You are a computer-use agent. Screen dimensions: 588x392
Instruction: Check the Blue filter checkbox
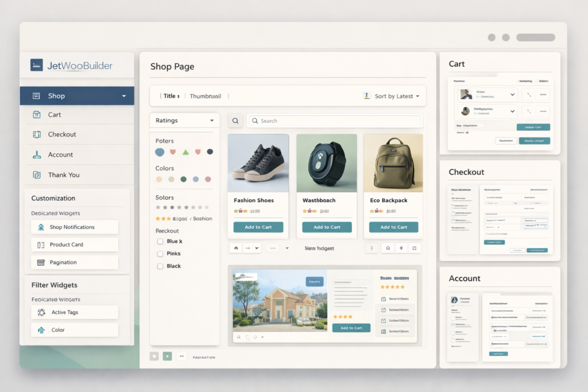(x=161, y=241)
